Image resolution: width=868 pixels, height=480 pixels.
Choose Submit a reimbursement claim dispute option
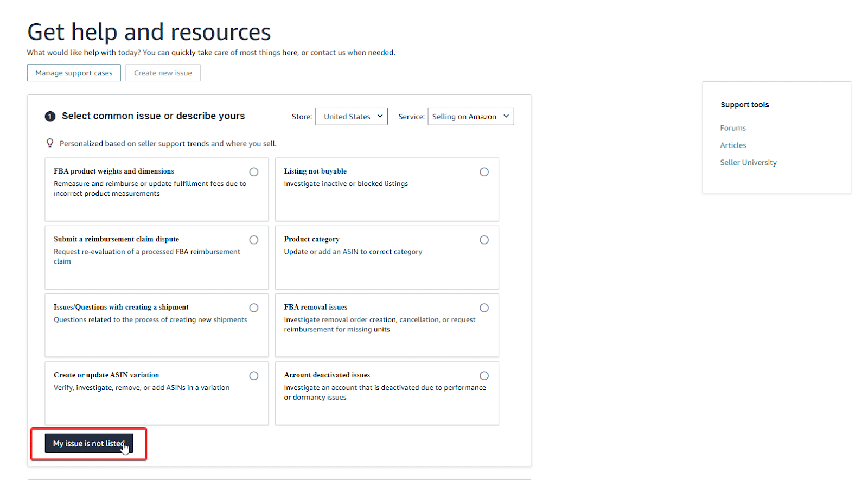click(253, 240)
